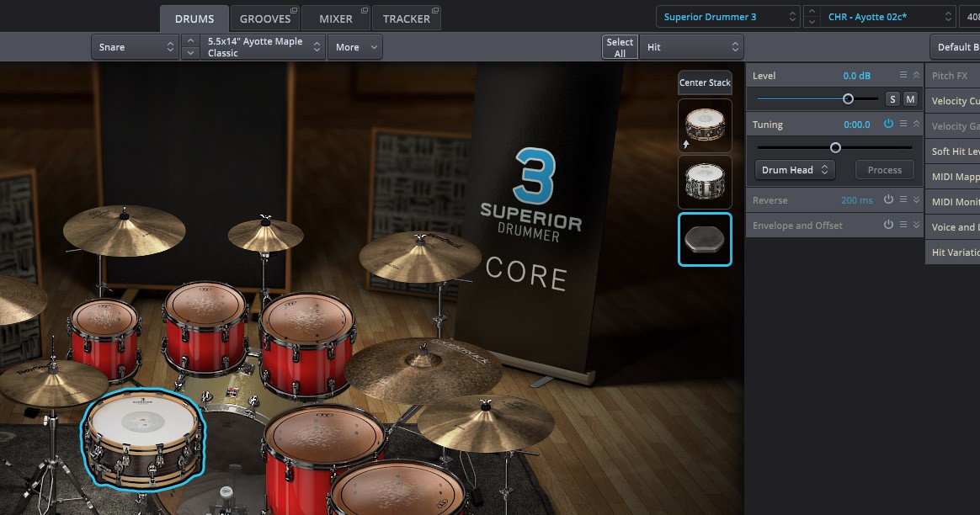Screen dimensions: 980x515
Task: Open the Hit Variatio… panel
Action: [x=952, y=252]
